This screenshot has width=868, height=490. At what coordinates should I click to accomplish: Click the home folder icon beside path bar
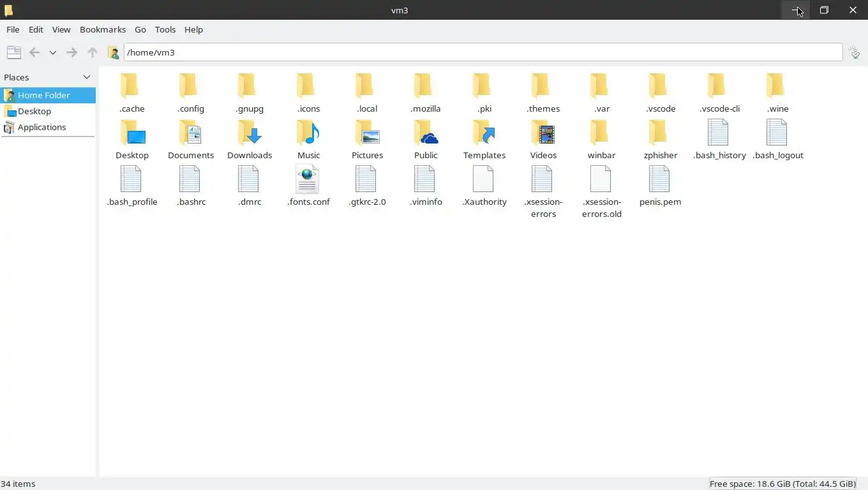[114, 52]
